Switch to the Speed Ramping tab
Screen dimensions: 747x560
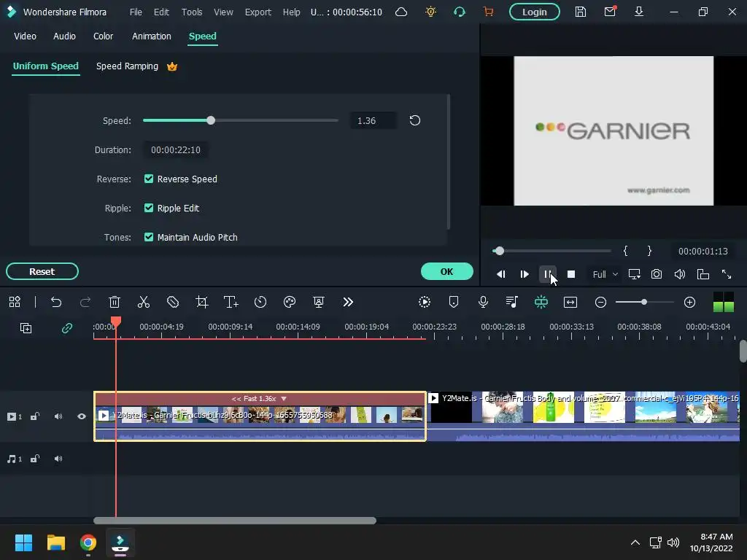[127, 66]
